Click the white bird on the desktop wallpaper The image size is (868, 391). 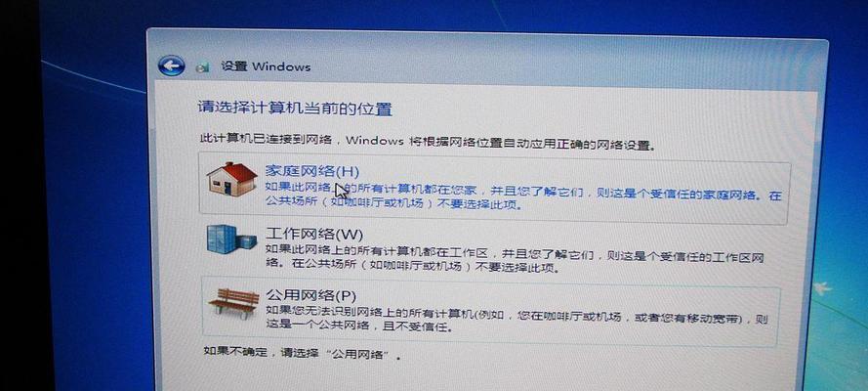click(822, 288)
